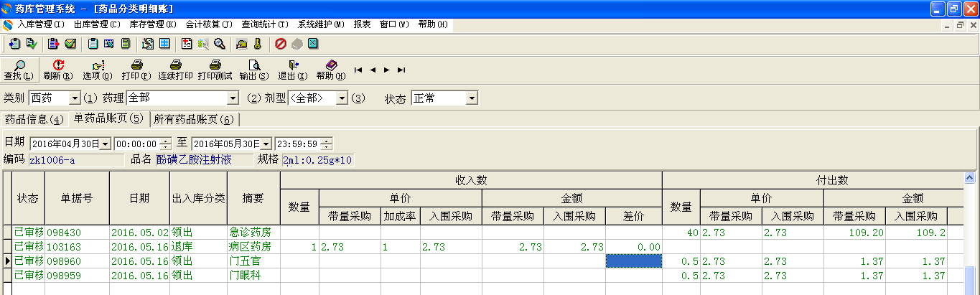Go to next record arrow

[386, 70]
